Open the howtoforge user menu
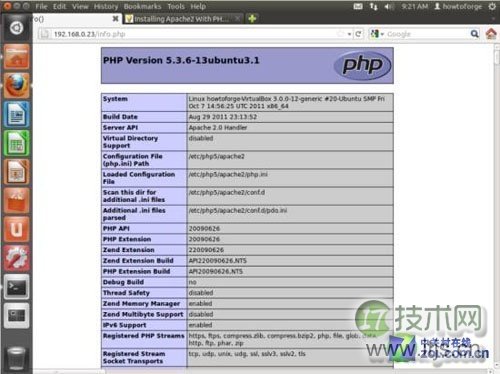 (458, 6)
